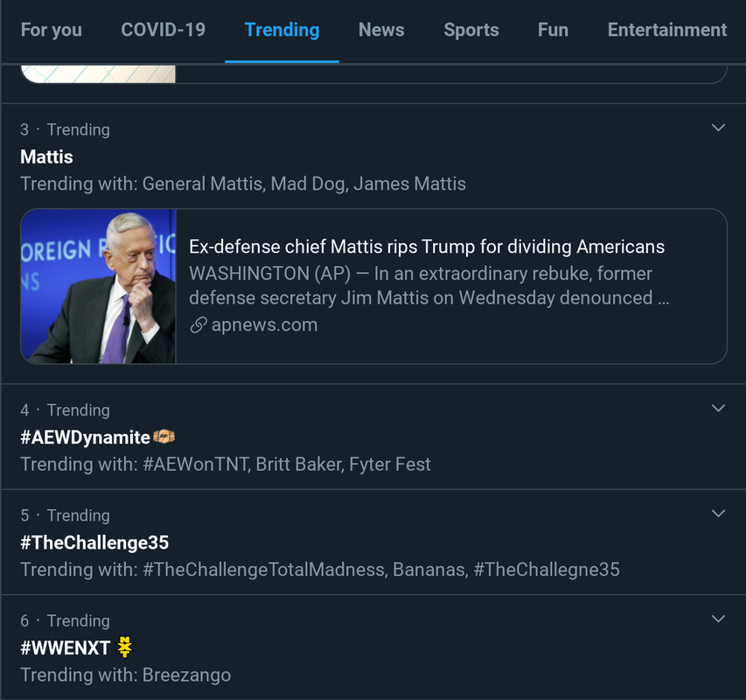Click the article summary starting 'WASHINGTON (AP)'

pyautogui.click(x=429, y=286)
